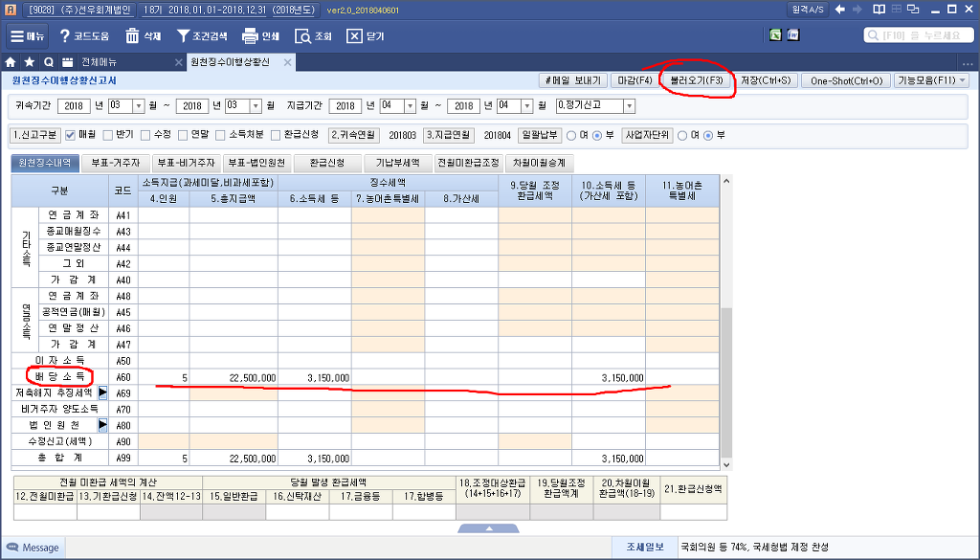Viewport: 980px width, 560px height.
Task: Open the 전월미환급조정 tab
Action: (x=469, y=163)
